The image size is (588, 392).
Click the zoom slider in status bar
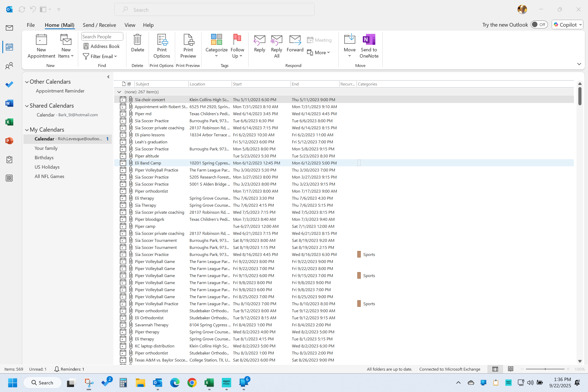tap(545, 369)
